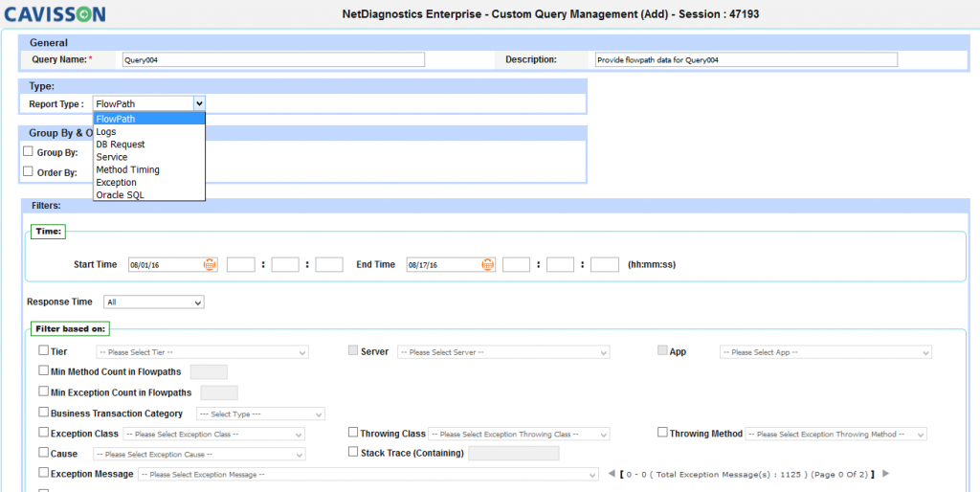The width and height of the screenshot is (980, 492).
Task: Click the Start Time hours box
Action: pyautogui.click(x=240, y=264)
